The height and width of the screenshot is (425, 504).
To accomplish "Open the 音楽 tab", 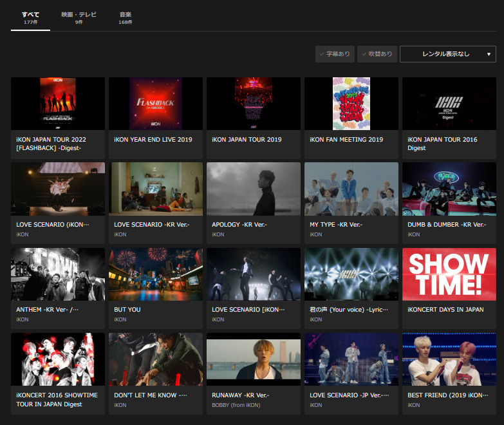I will pos(125,17).
